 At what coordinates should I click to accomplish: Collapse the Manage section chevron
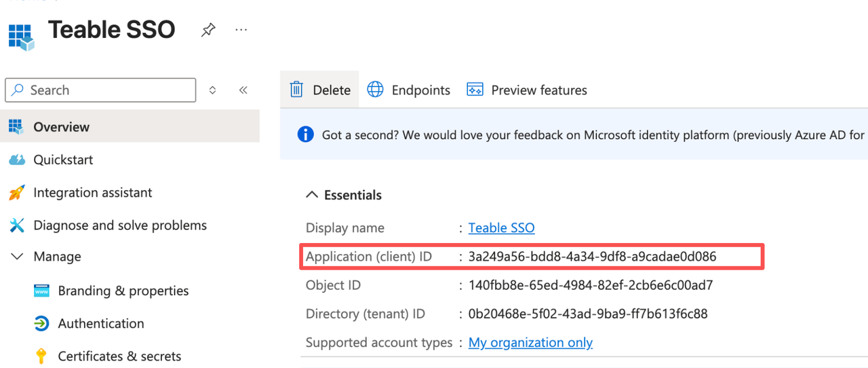click(x=17, y=257)
